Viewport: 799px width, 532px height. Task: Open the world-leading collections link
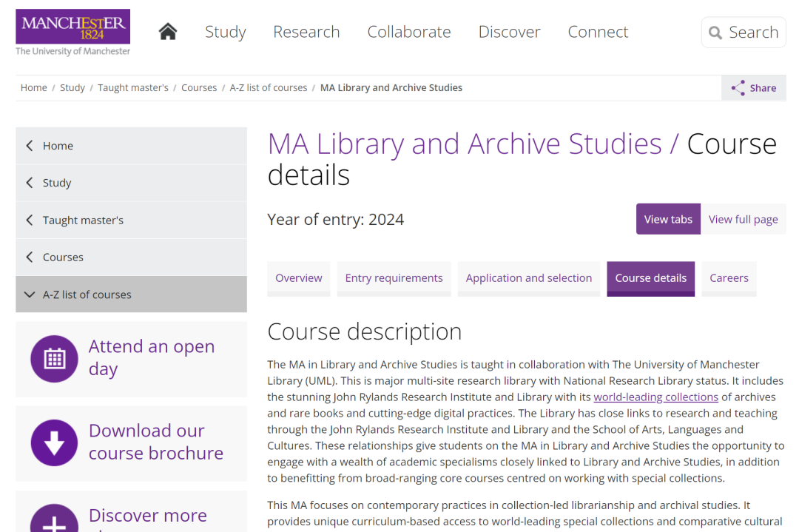655,397
